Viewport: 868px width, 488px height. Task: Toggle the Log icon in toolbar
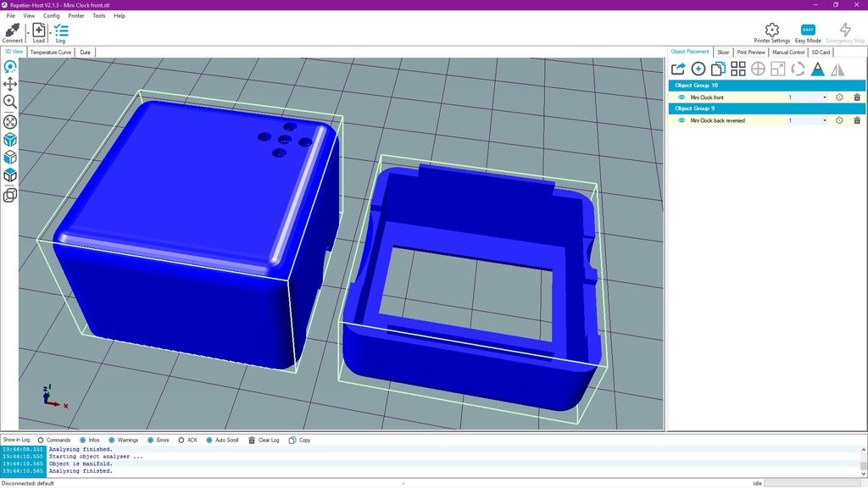tap(61, 30)
